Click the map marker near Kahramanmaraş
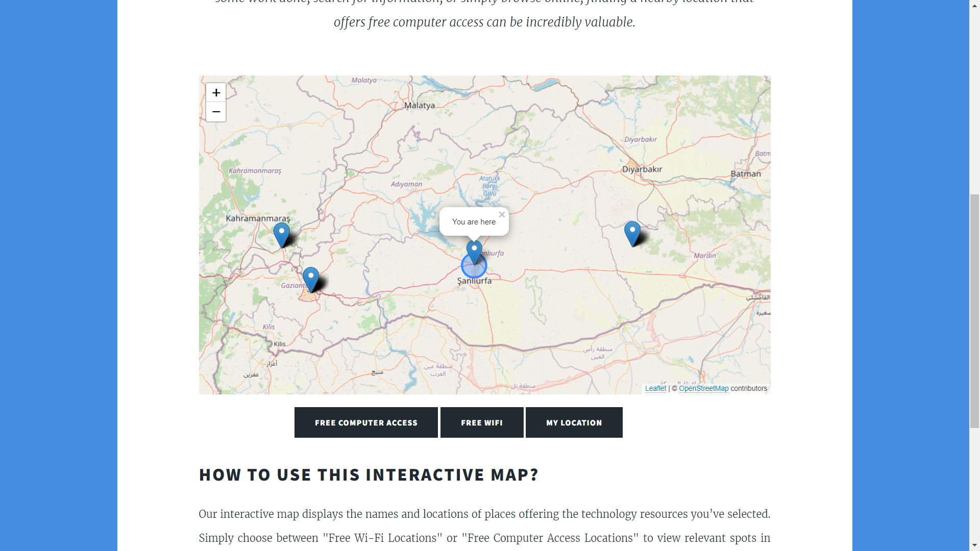 pyautogui.click(x=281, y=234)
